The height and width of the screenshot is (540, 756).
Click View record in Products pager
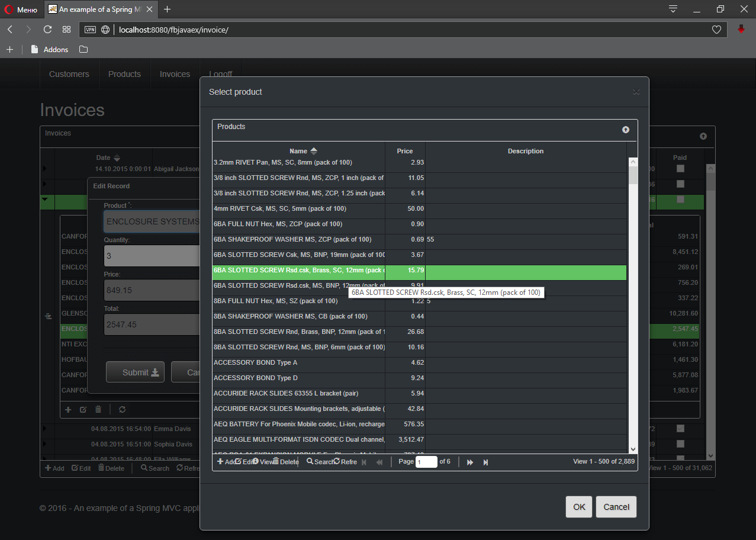(x=263, y=462)
